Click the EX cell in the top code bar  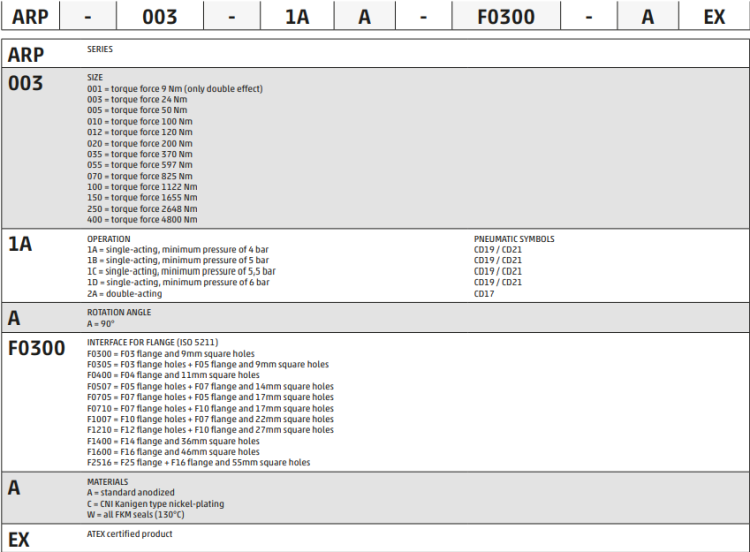coord(714,16)
